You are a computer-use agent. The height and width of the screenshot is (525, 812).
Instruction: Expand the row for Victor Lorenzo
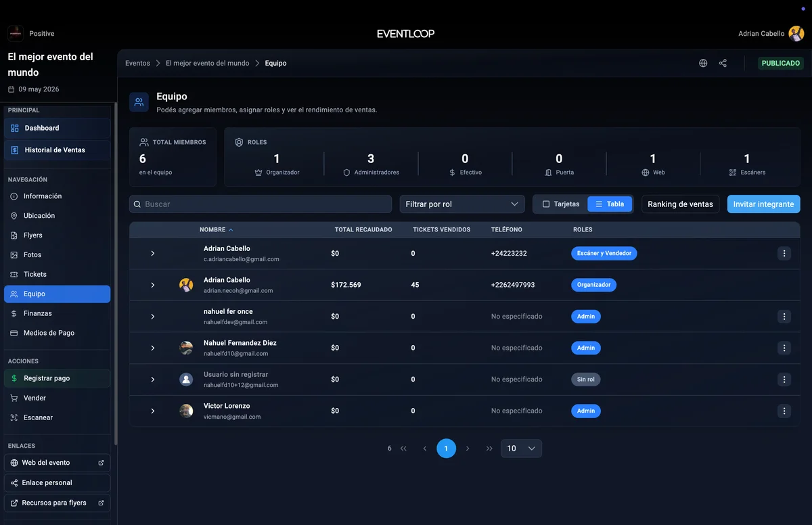tap(152, 411)
